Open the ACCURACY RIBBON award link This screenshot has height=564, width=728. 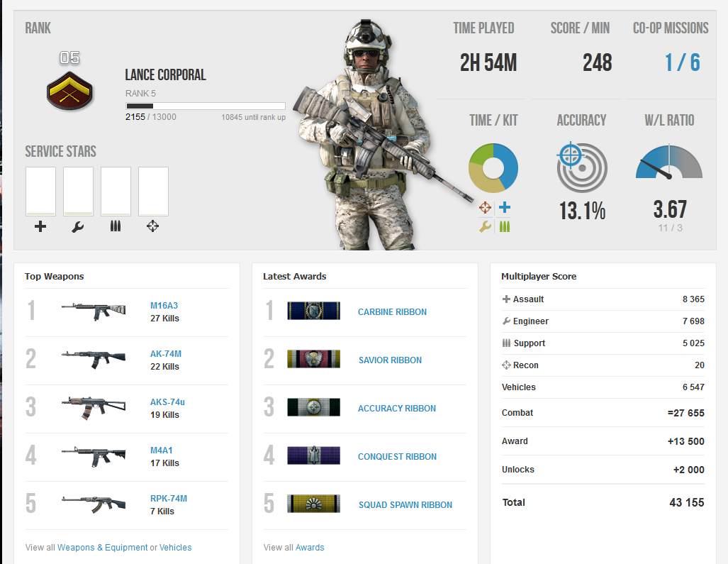pyautogui.click(x=397, y=409)
